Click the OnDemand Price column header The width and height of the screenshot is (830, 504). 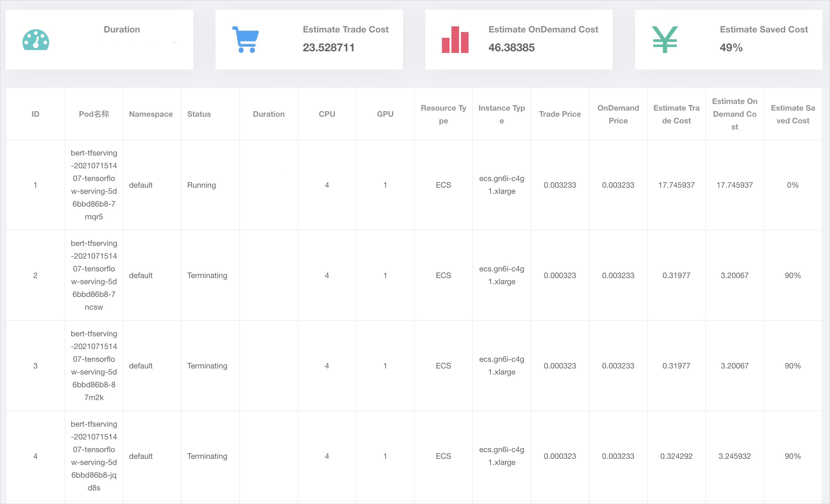[618, 114]
